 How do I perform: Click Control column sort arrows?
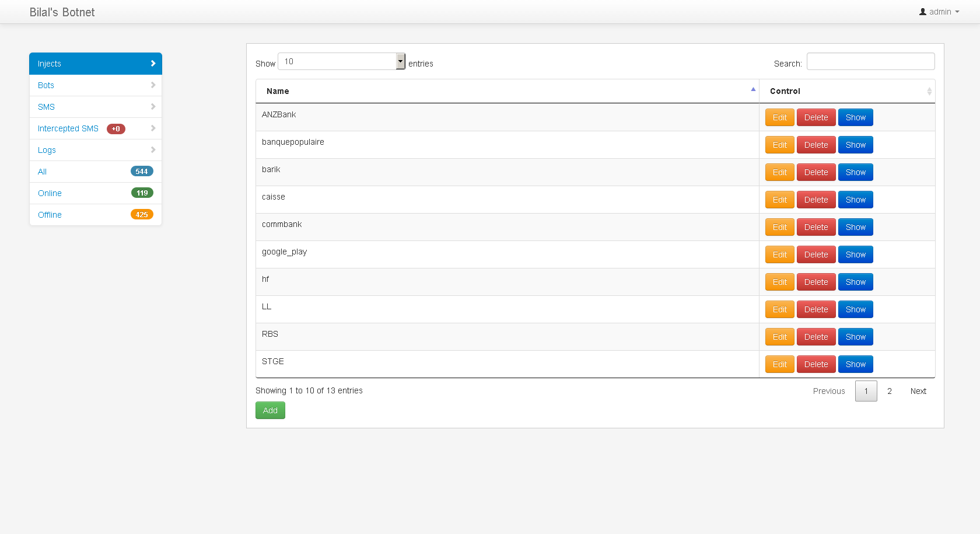coord(929,91)
